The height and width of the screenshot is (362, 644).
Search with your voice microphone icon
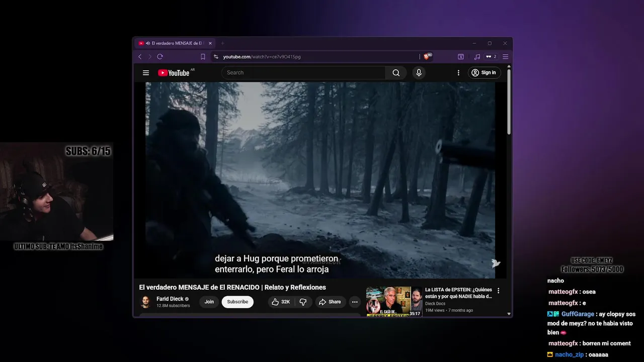(419, 73)
